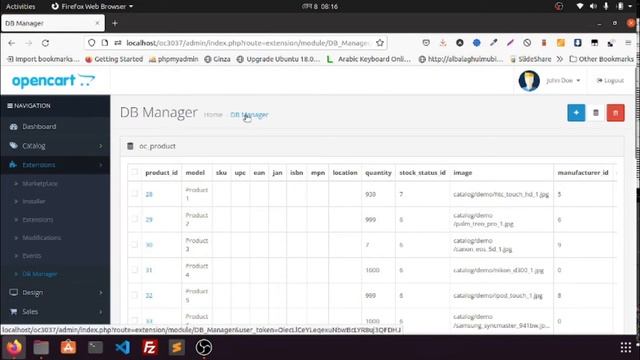Open a new browser tab
Screen dimensions: 640x360
(x=115, y=23)
